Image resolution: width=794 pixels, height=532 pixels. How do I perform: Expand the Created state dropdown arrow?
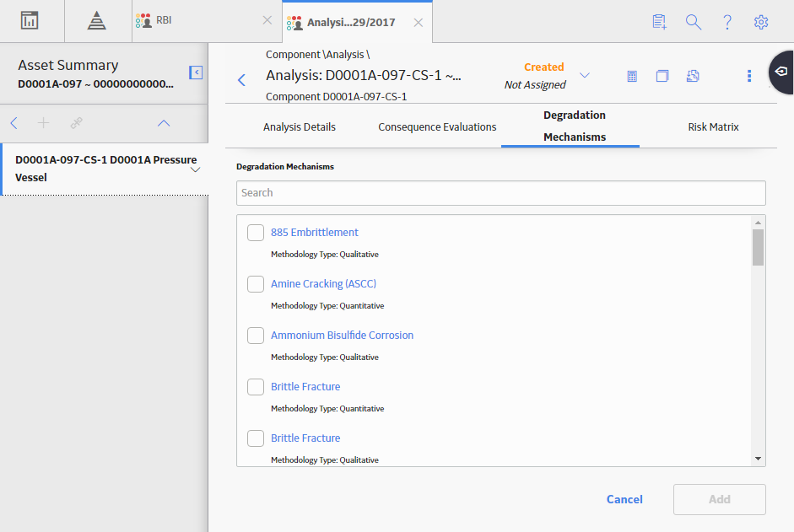(x=585, y=75)
